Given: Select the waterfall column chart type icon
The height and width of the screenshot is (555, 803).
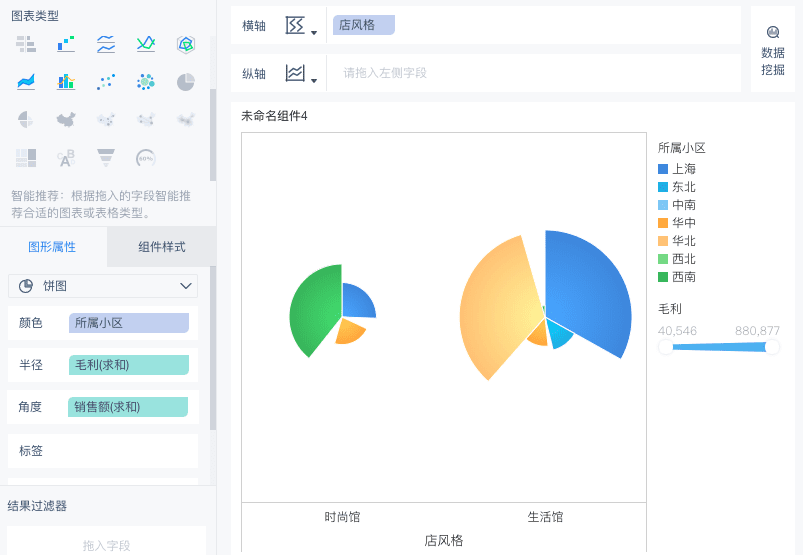Looking at the screenshot, I should point(66,45).
